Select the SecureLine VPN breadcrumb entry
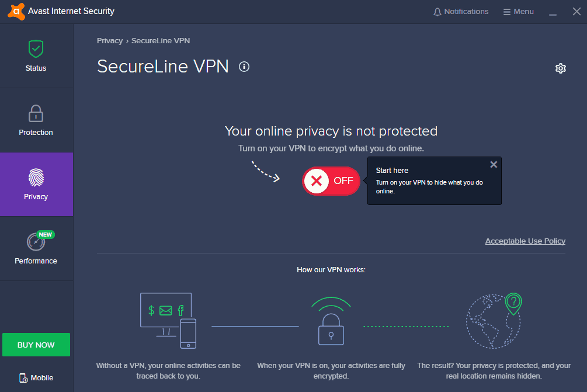The width and height of the screenshot is (587, 392). click(x=161, y=40)
